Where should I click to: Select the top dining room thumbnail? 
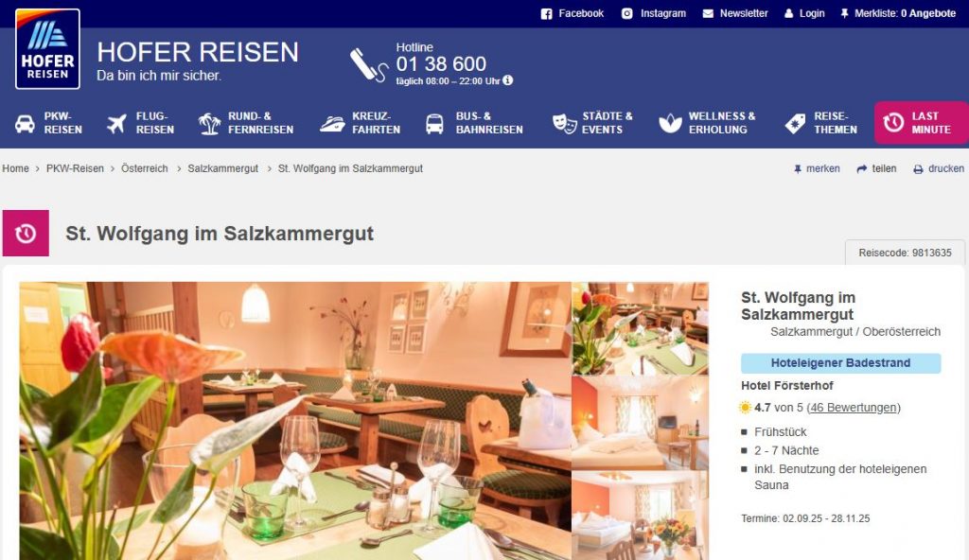(x=641, y=329)
